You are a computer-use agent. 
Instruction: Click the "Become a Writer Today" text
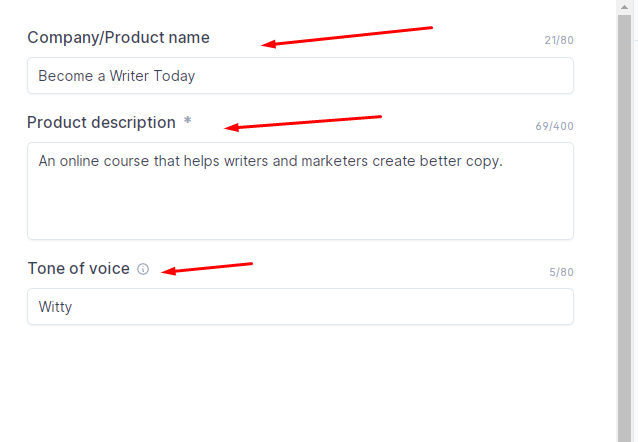(117, 76)
